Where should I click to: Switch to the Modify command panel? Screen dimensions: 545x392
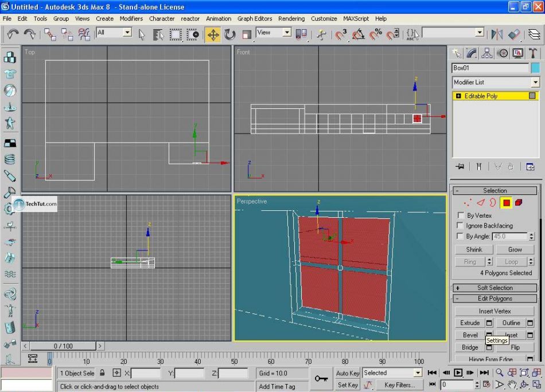click(472, 53)
